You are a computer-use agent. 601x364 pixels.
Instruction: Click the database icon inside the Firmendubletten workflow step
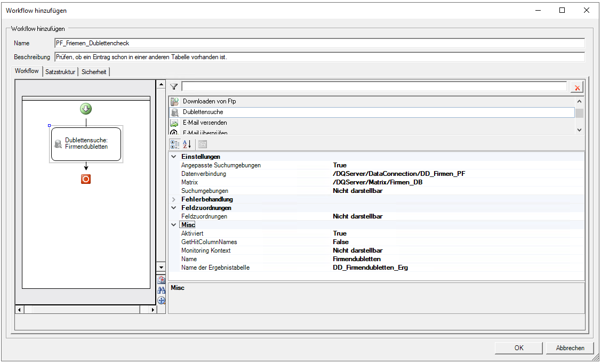coord(58,144)
